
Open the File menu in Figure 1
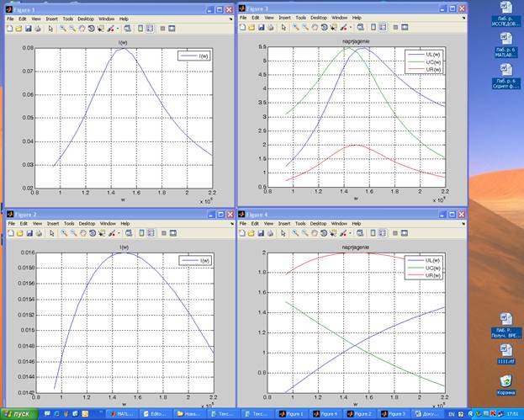click(10, 19)
